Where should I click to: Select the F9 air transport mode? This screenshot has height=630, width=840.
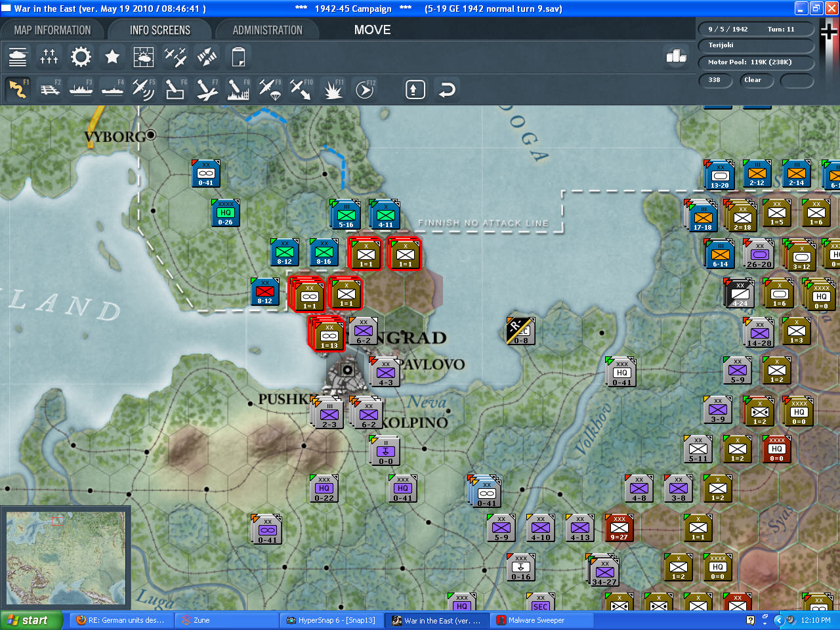pos(270,89)
